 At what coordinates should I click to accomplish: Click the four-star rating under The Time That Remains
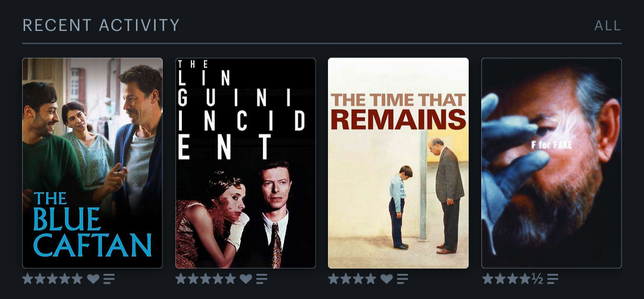[x=352, y=279]
